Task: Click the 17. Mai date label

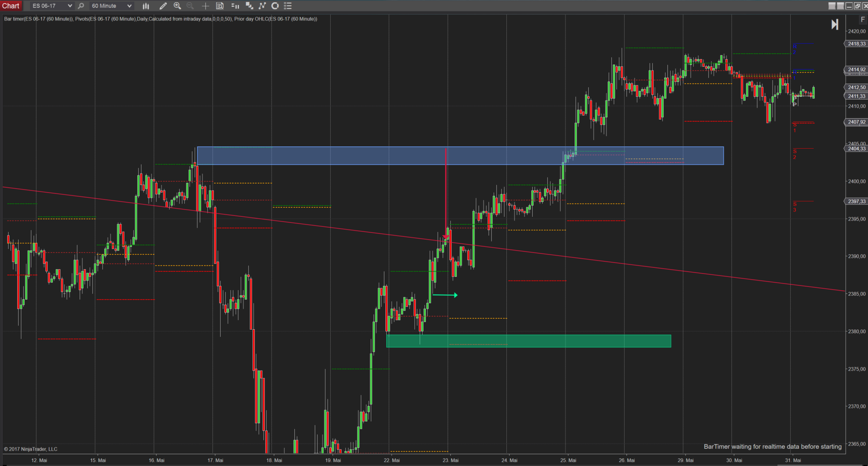Action: click(215, 460)
